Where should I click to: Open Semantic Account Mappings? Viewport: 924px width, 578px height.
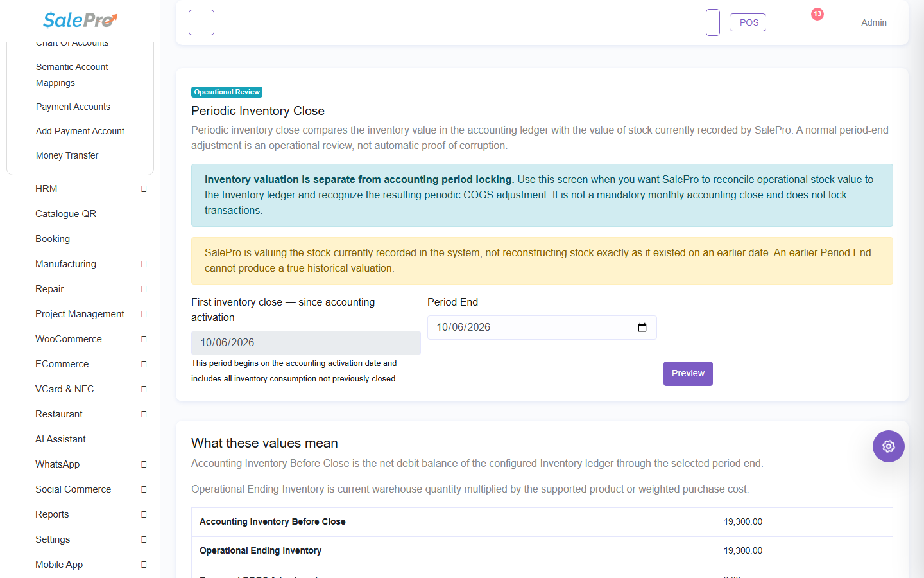coord(72,74)
